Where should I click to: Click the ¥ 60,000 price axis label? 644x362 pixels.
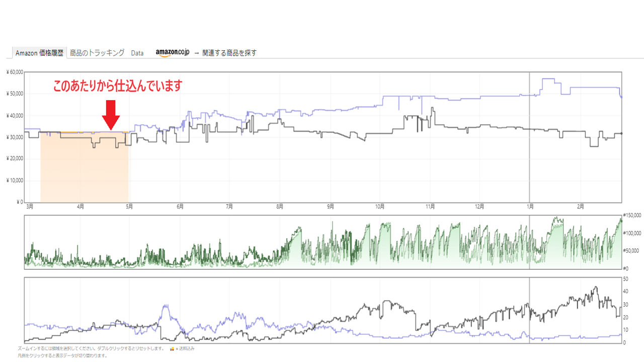(14, 72)
